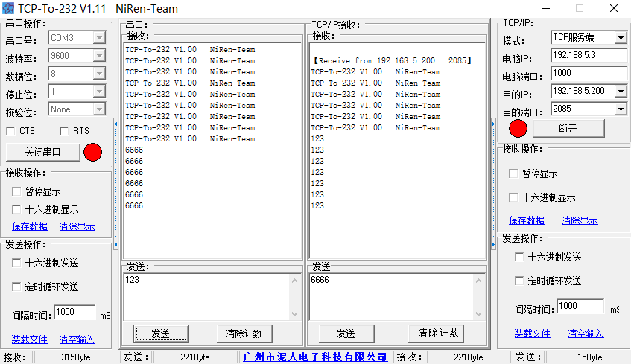Collapse left panel using upper blue arrow

(x=116, y=124)
